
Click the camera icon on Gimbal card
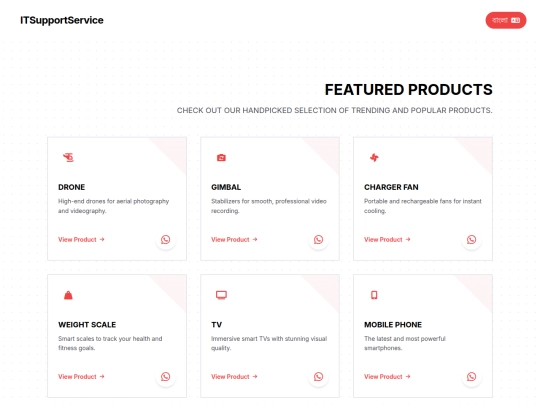pyautogui.click(x=221, y=157)
